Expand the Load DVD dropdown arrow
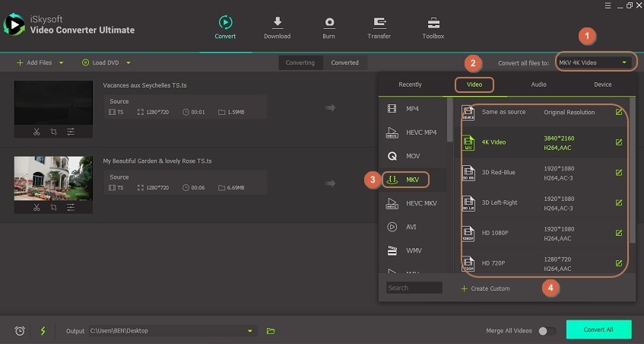This screenshot has height=344, width=644. [x=128, y=63]
